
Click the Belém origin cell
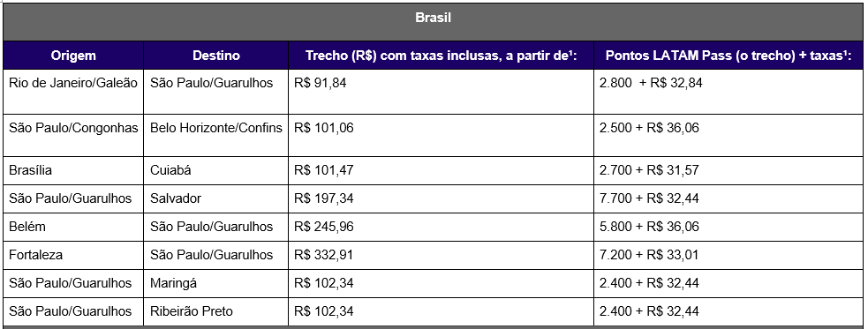pos(73,227)
